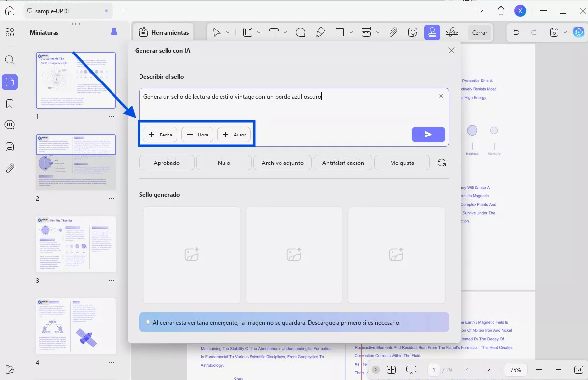The image size is (588, 380).
Task: Select the third generated stamp placeholder
Action: (396, 255)
